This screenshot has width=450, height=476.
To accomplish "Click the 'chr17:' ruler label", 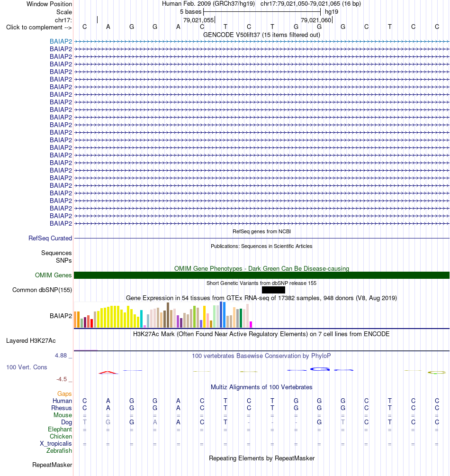I will (x=63, y=20).
